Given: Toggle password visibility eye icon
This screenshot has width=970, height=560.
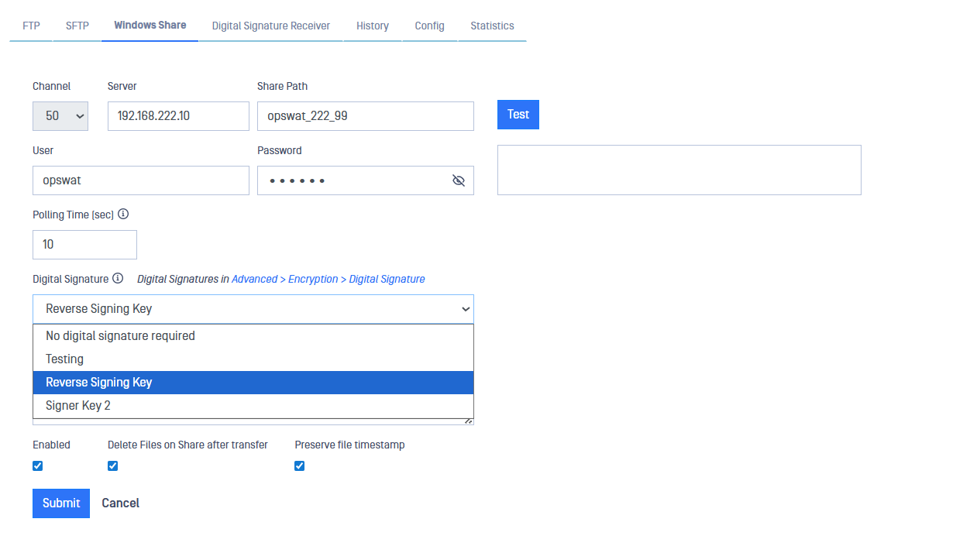Looking at the screenshot, I should [458, 180].
